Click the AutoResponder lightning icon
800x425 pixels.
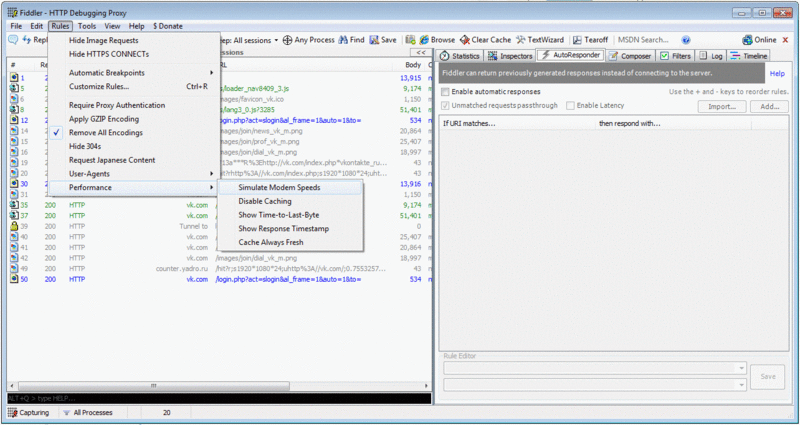[x=545, y=55]
